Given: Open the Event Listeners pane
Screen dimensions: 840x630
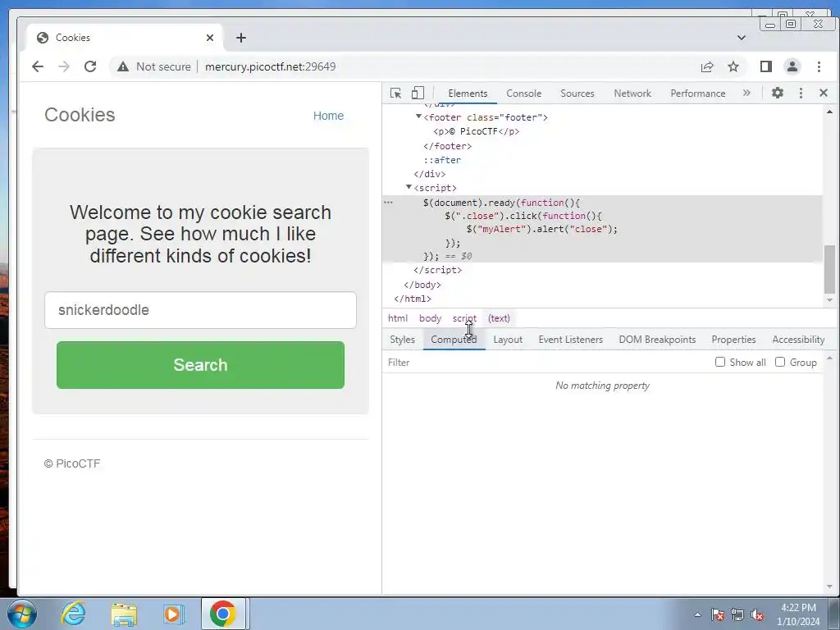Looking at the screenshot, I should coord(571,340).
